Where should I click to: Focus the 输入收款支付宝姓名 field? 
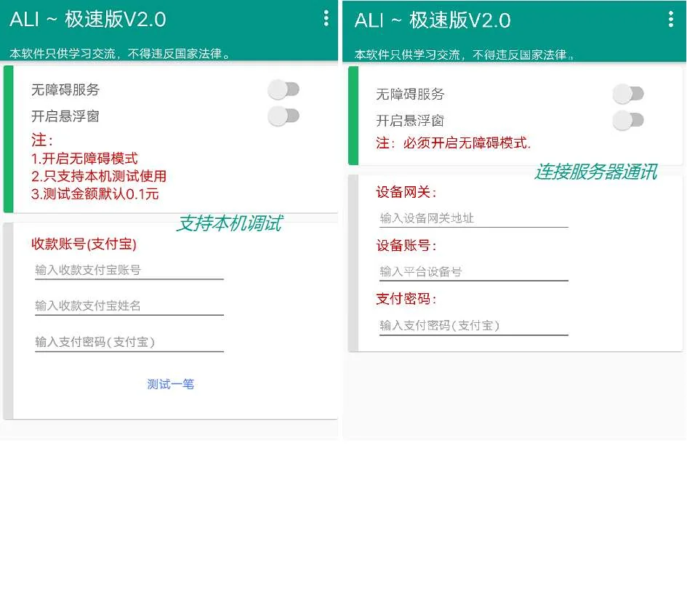[129, 306]
